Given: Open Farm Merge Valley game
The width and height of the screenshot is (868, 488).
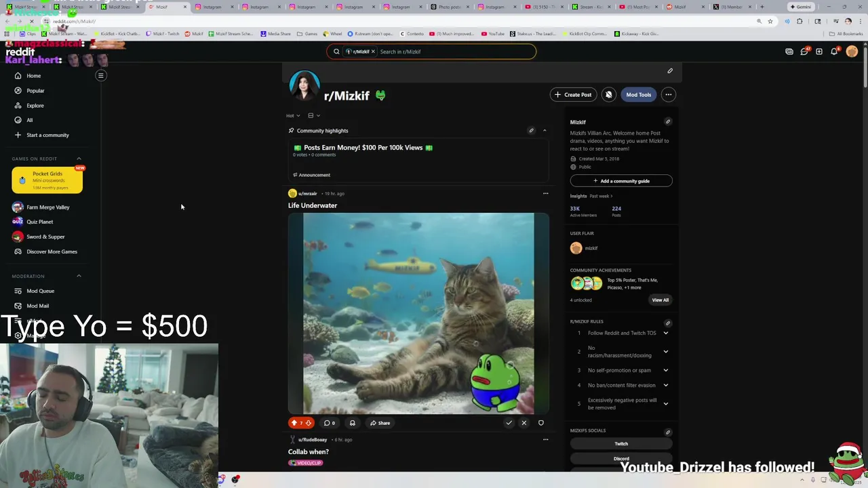Looking at the screenshot, I should 47,207.
